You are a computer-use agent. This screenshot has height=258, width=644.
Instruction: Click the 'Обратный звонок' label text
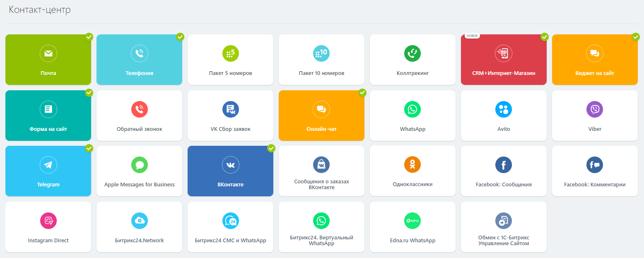[139, 129]
